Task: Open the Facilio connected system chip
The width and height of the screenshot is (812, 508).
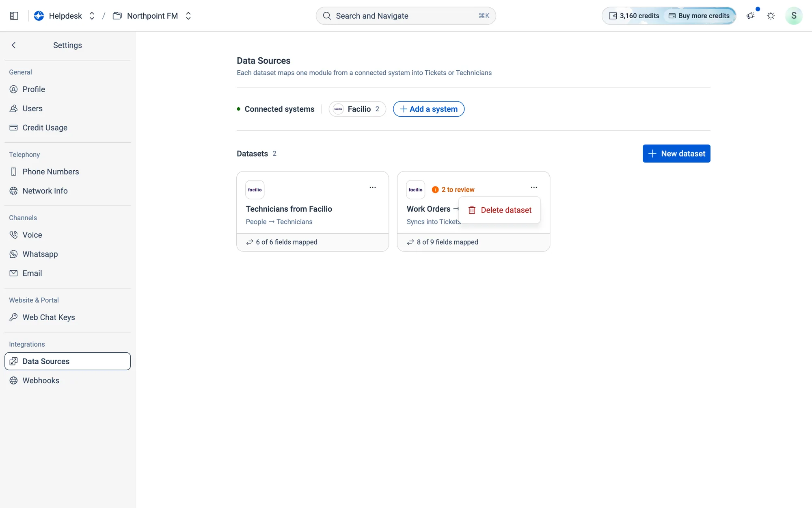Action: click(357, 109)
